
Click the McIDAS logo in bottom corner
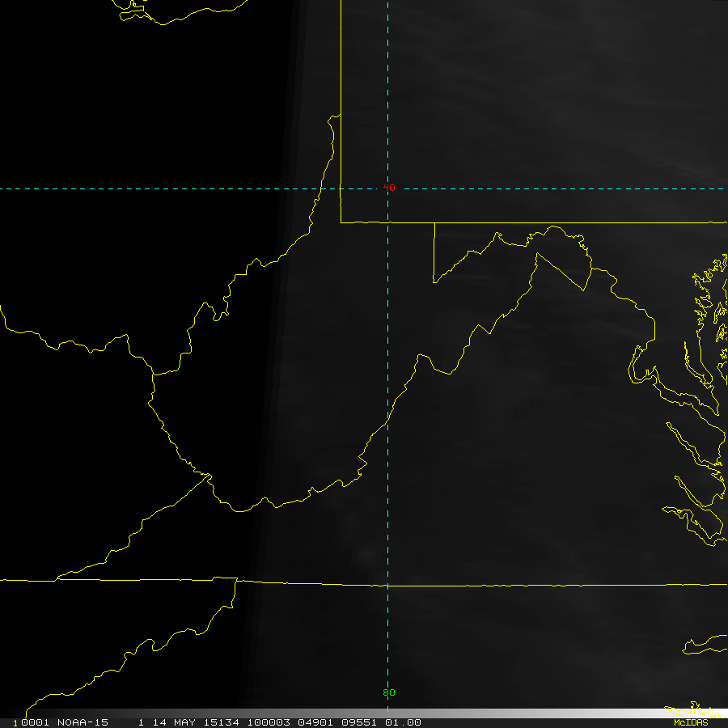(690, 722)
